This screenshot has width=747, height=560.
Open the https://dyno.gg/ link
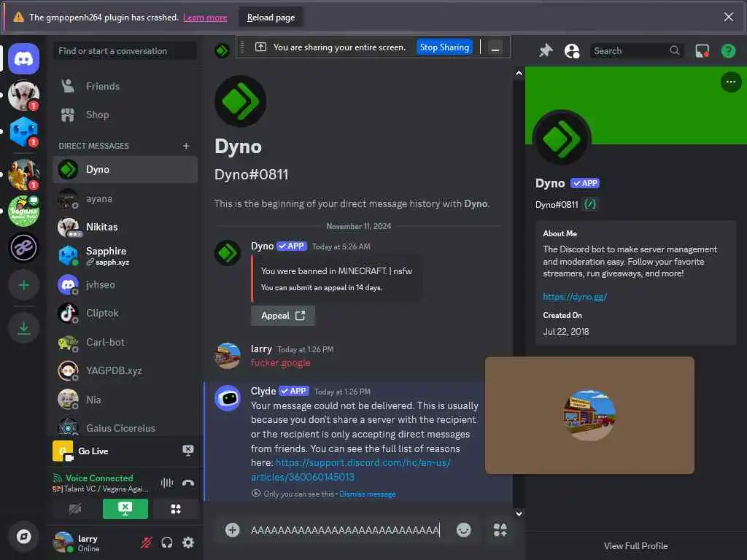pyautogui.click(x=575, y=297)
